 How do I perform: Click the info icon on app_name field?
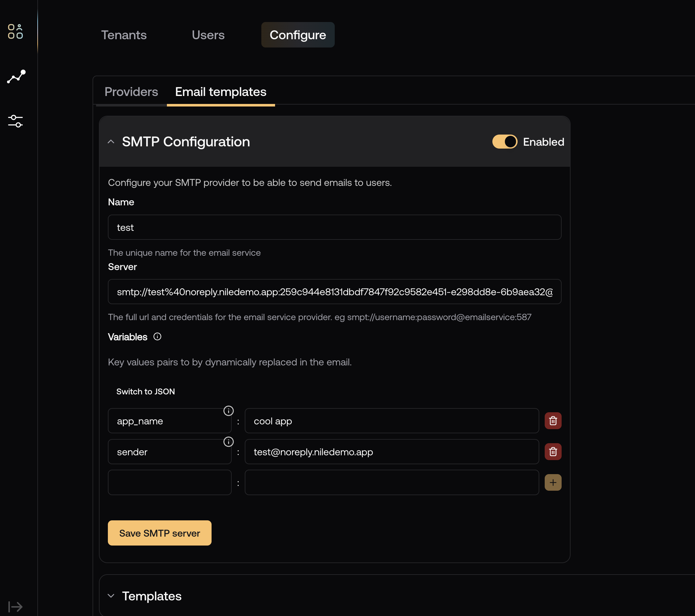click(228, 411)
